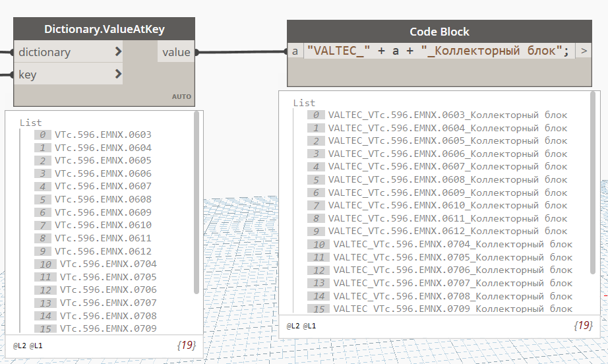This screenshot has height=364, width=608.
Task: Select VALTEC_VTc.596.EMNX.0611_Коллекторный блок row
Action: click(x=448, y=218)
